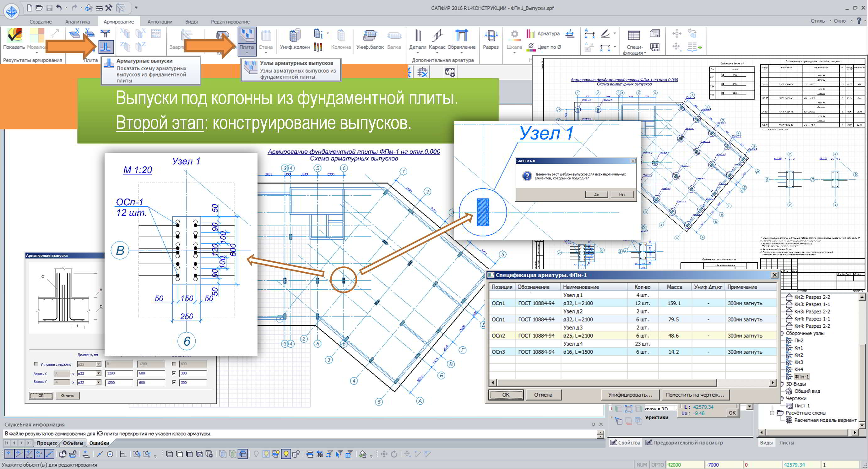
Task: Switch to the Аннотации ribbon tab
Action: coord(160,22)
